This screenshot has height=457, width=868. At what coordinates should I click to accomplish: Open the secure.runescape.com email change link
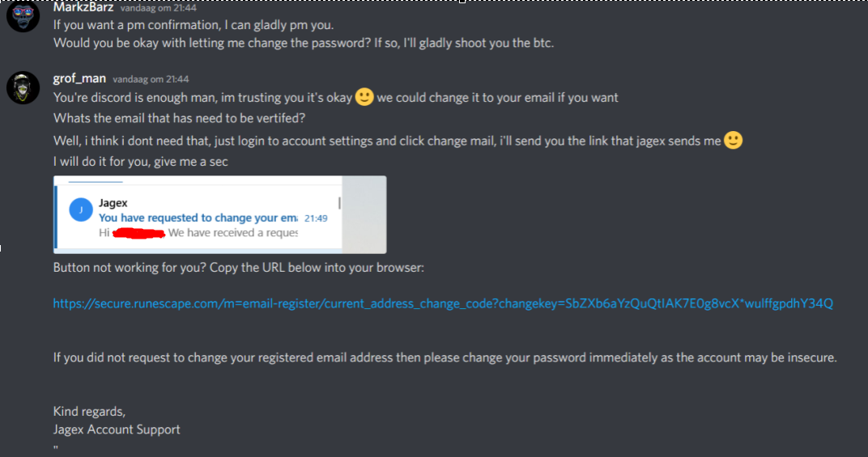[x=443, y=303]
